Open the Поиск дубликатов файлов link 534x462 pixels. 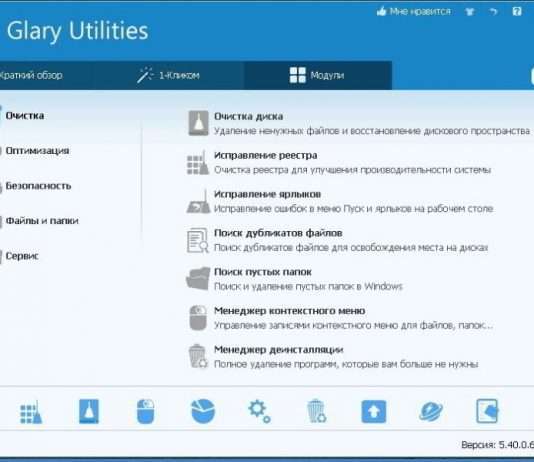coord(278,233)
